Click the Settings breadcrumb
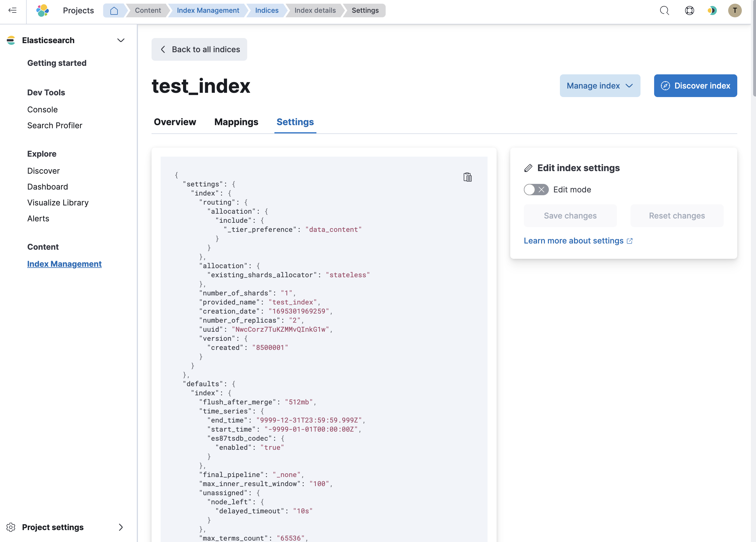The width and height of the screenshot is (756, 542). point(365,10)
